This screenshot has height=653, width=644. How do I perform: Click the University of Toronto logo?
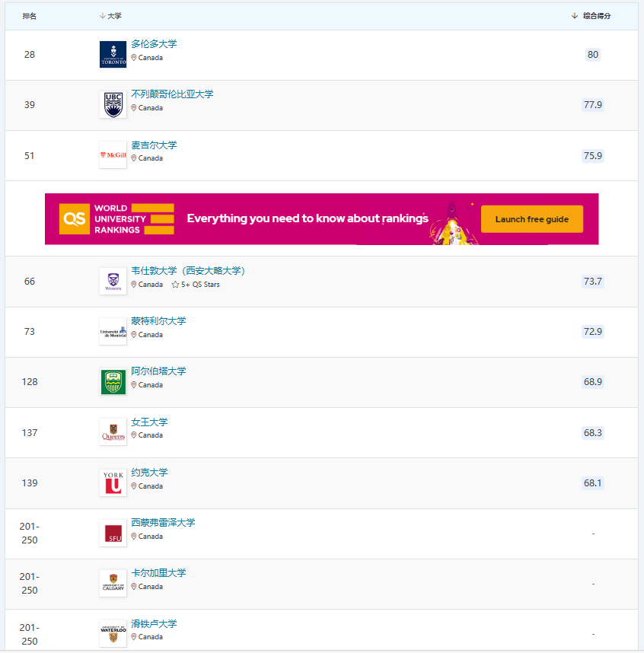tap(113, 55)
